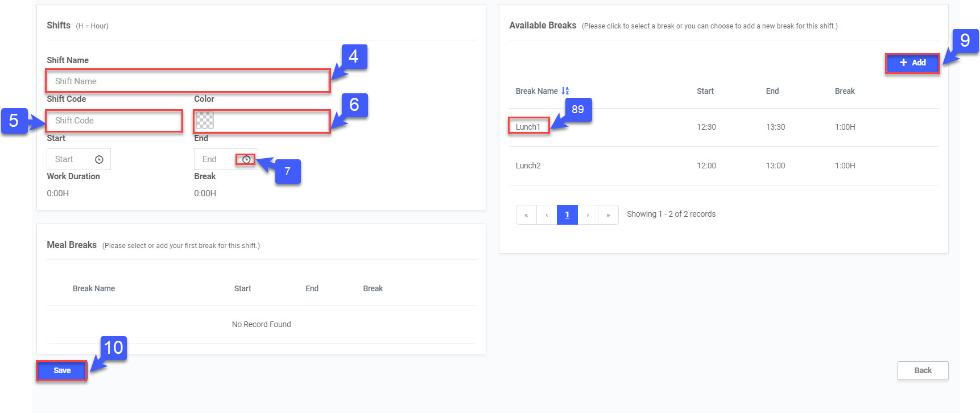This screenshot has width=980, height=413.
Task: Click the Back button
Action: pyautogui.click(x=923, y=370)
